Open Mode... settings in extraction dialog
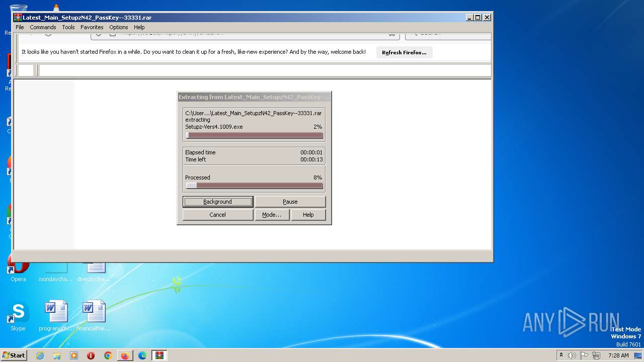This screenshot has height=362, width=644. coord(272,215)
